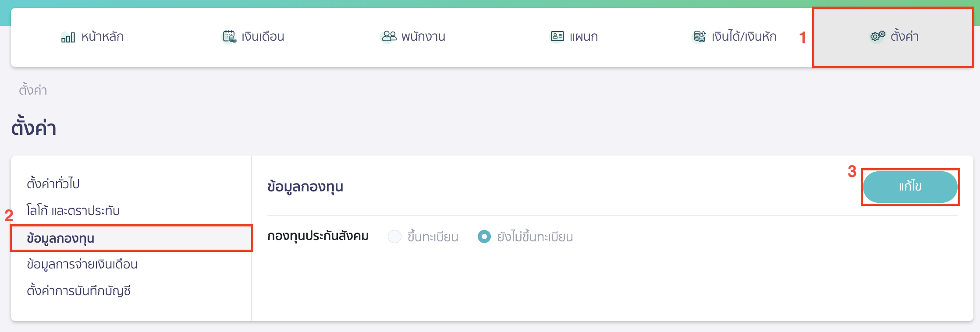Click the people icon beside พนักงาน
The width and height of the screenshot is (980, 332).
387,37
